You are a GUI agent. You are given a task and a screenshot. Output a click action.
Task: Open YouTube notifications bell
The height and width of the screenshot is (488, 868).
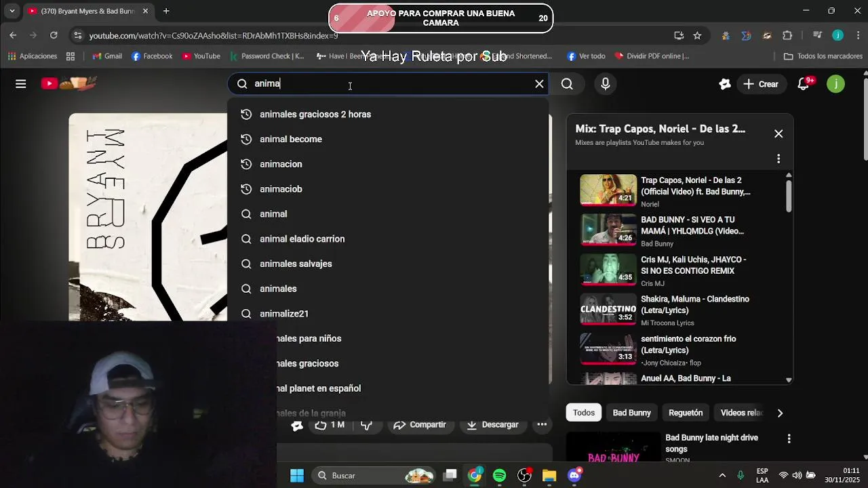[804, 84]
